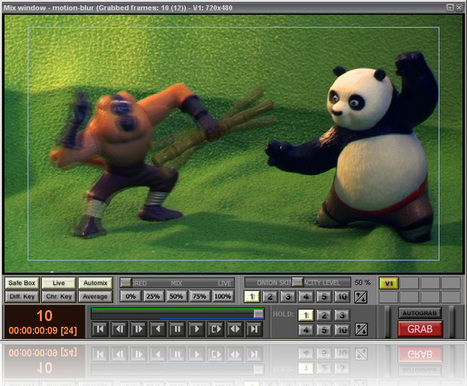Select onion skin frame count 3
Image resolution: width=467 pixels, height=386 pixels.
[x=288, y=296]
